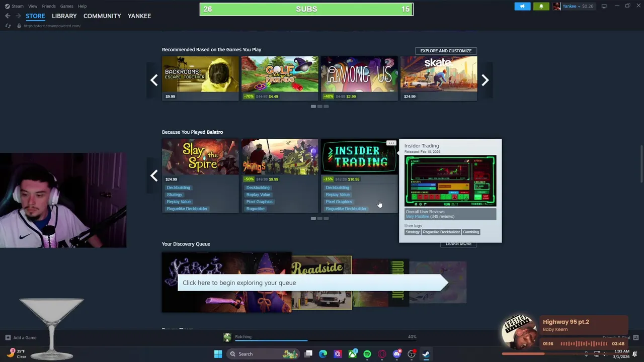Open OBS Studio from the taskbar

412,354
